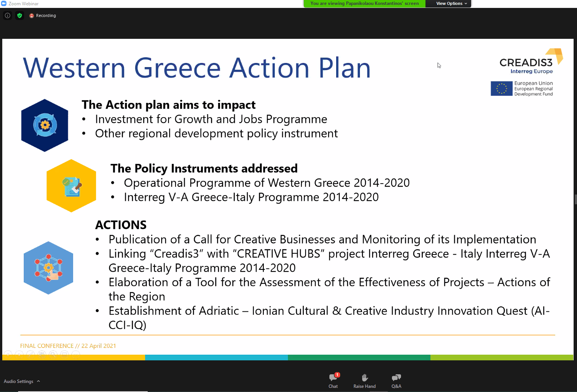Click the next slide arrow on the slide
Viewport: 577px width, 392px height.
tap(20, 354)
